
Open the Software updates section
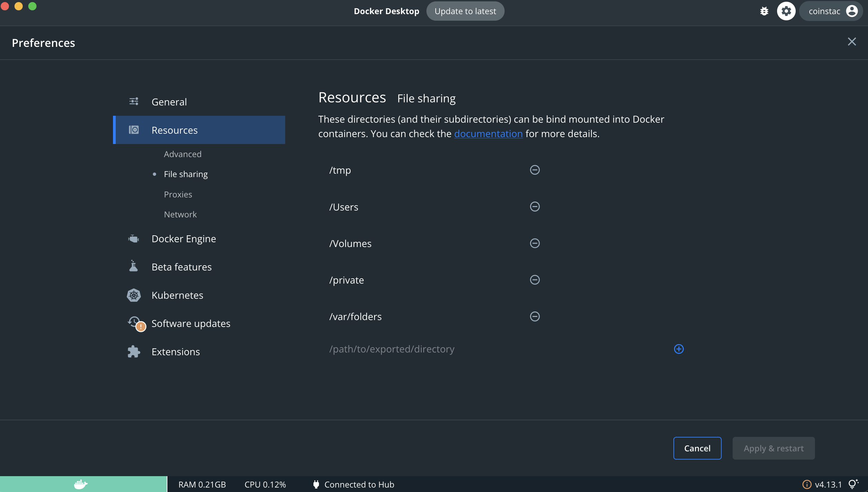tap(199, 324)
